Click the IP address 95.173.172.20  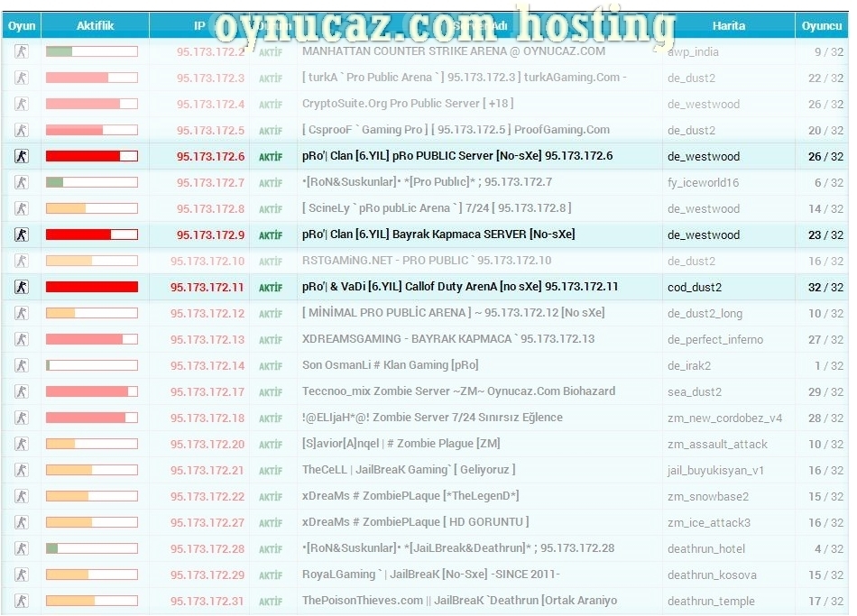[207, 444]
